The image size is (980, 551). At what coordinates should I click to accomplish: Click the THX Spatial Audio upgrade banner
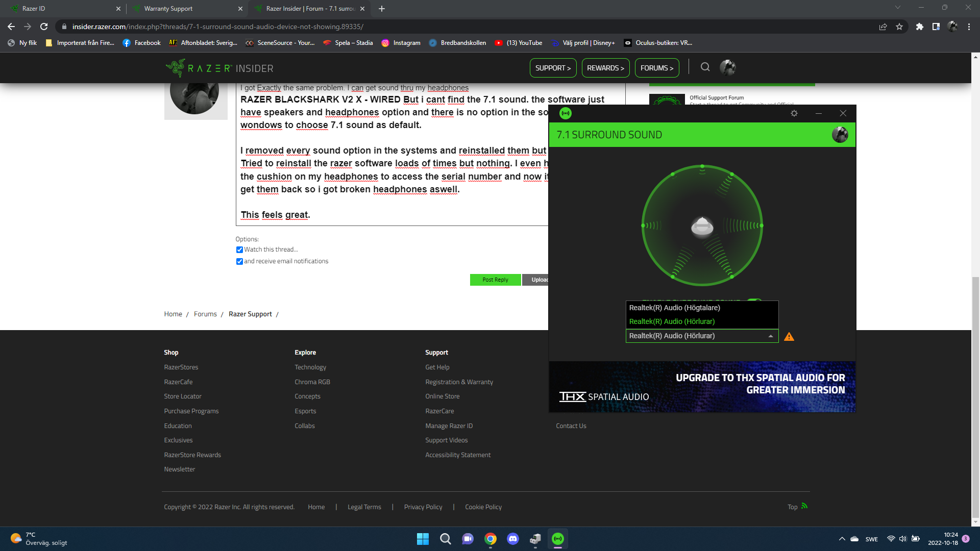point(702,387)
